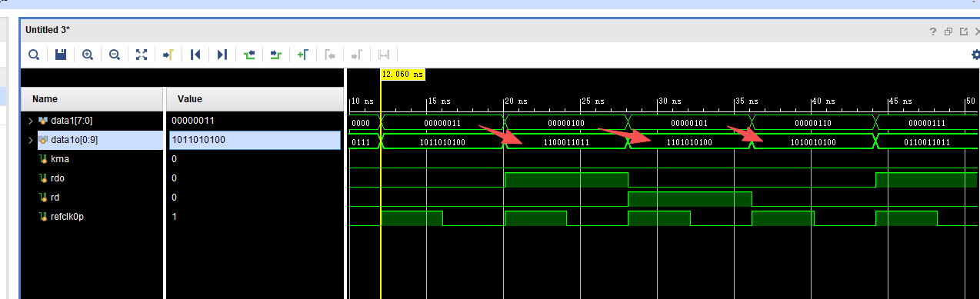The image size is (980, 299).
Task: Click waveform segment 1101010100
Action: [x=690, y=142]
